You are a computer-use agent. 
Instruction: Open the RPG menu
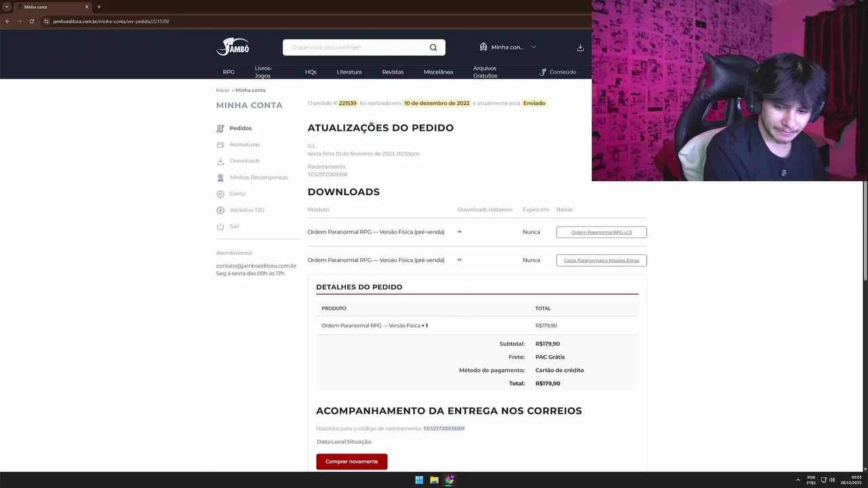coord(229,72)
